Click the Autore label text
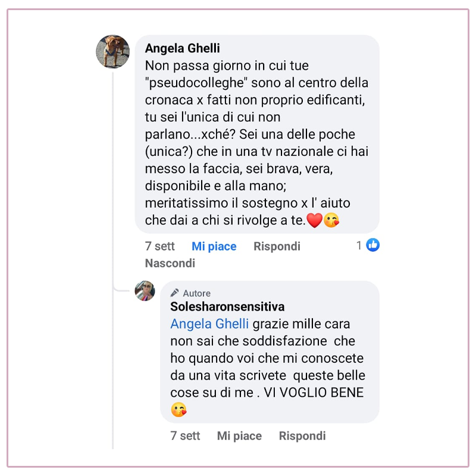The height and width of the screenshot is (476, 476). click(197, 293)
